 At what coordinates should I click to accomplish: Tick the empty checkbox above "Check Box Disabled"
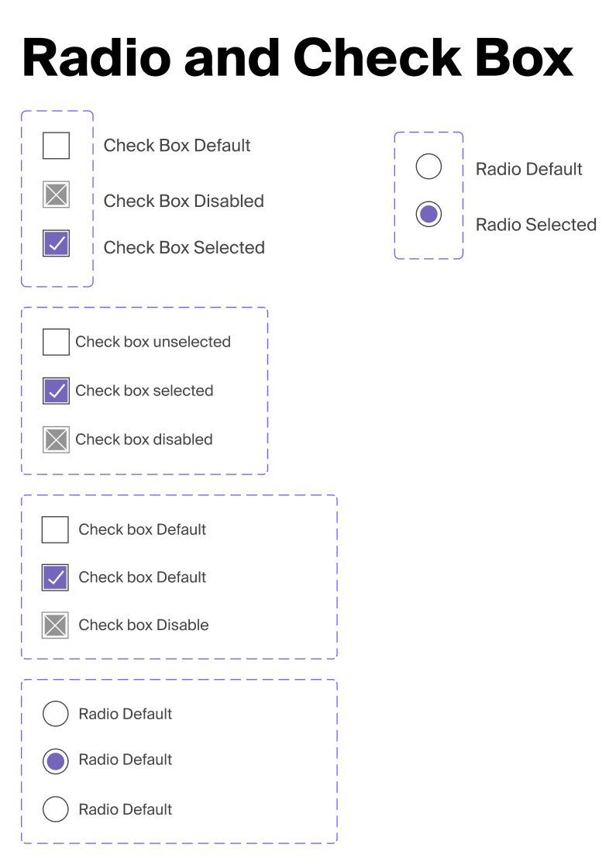(x=56, y=146)
